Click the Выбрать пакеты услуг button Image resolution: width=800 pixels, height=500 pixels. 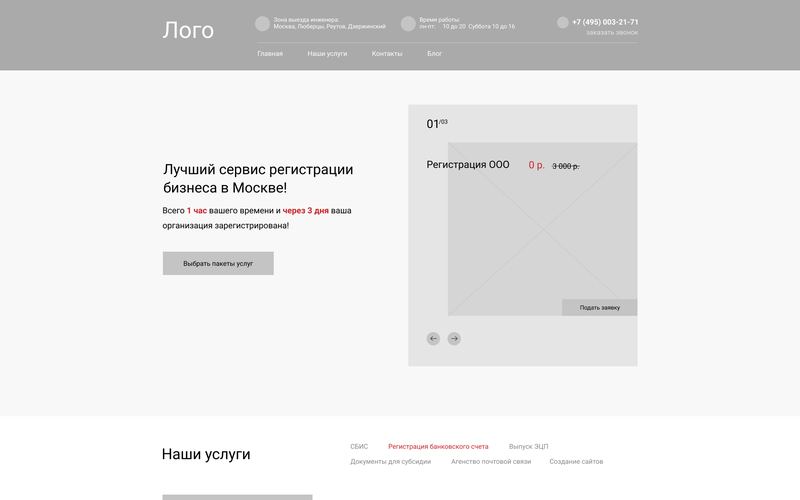218,263
